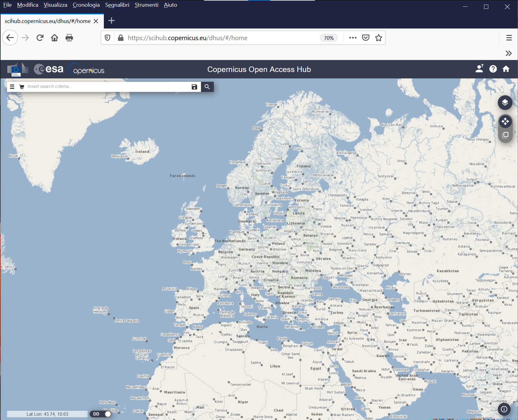
Task: Expand the toolbar overflow chevron
Action: pos(509,53)
